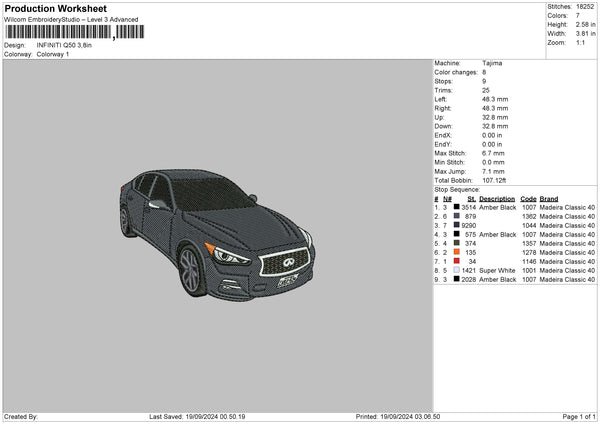Select the red swatch with code 1146
600x424 pixels.
click(x=457, y=261)
